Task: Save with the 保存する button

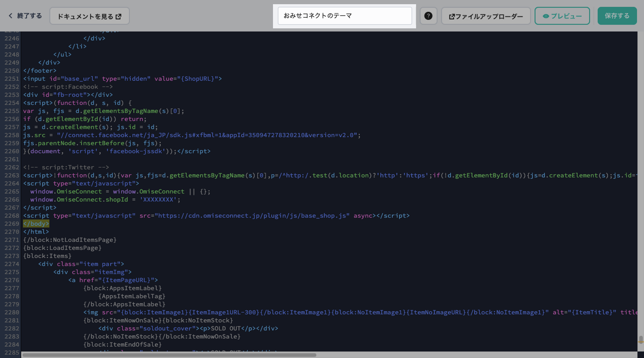Action: (x=617, y=16)
